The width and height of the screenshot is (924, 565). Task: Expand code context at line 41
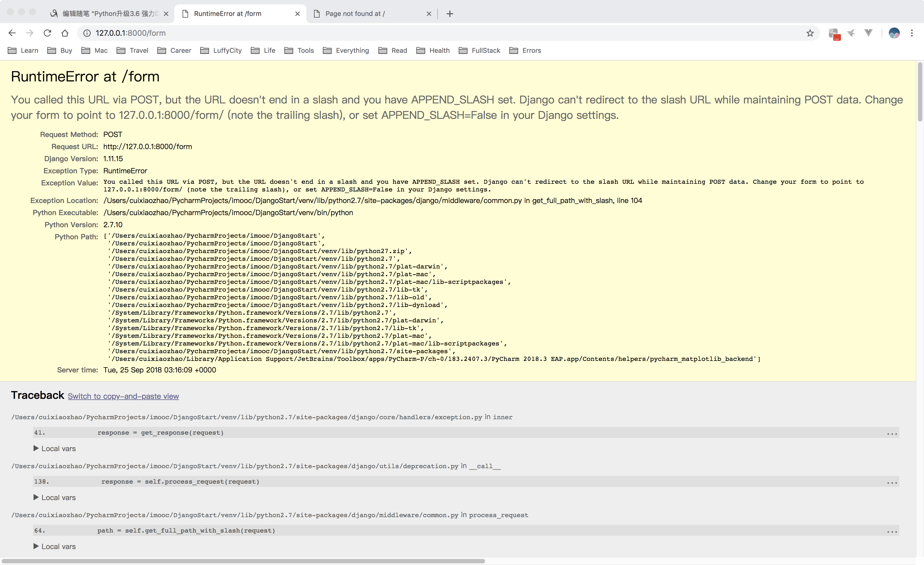coord(892,433)
